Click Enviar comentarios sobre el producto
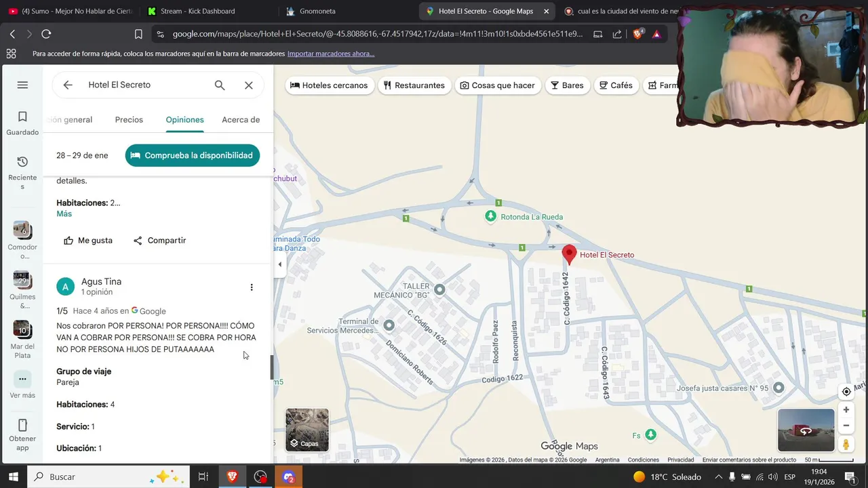This screenshot has height=488, width=868. click(749, 460)
